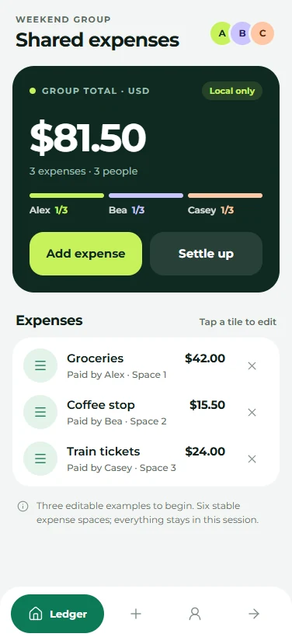Viewport: 292px width, 644px height.
Task: Open the Groceries expense tile to edit
Action: [x=146, y=365]
